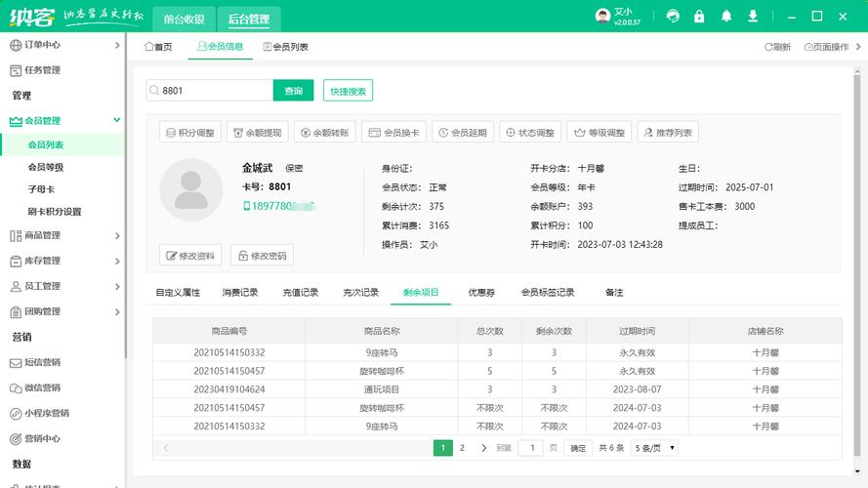Open customer service headset icon
The width and height of the screenshot is (868, 488).
673,16
